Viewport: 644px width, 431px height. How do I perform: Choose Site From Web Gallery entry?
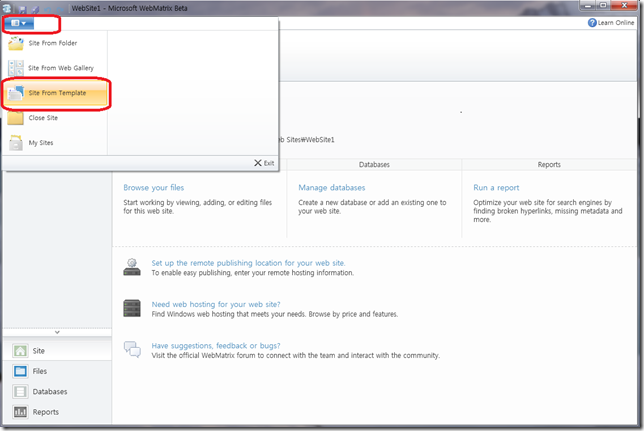point(56,68)
